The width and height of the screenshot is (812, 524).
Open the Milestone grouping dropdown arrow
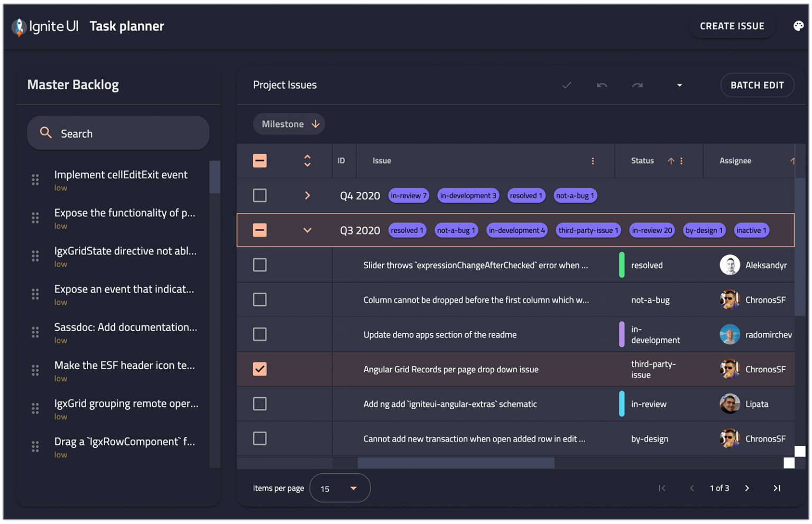(x=316, y=124)
